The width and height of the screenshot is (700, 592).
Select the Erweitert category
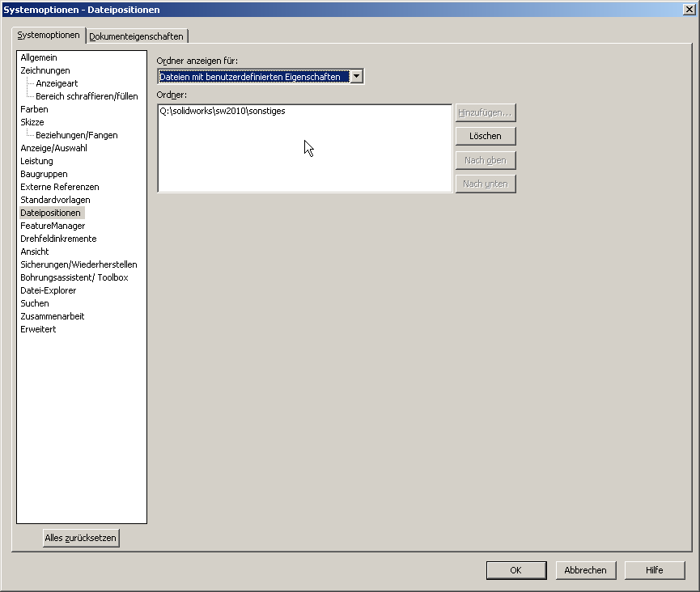click(38, 329)
